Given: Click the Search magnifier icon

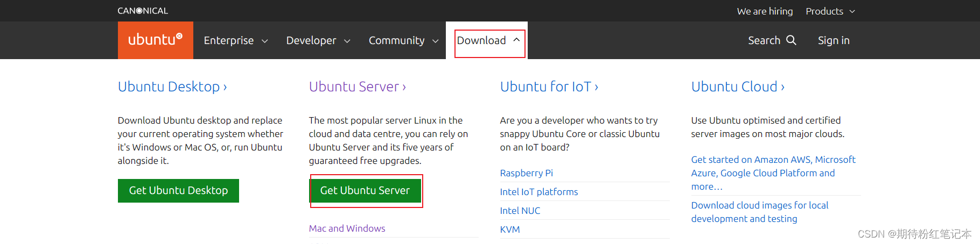Looking at the screenshot, I should point(791,40).
